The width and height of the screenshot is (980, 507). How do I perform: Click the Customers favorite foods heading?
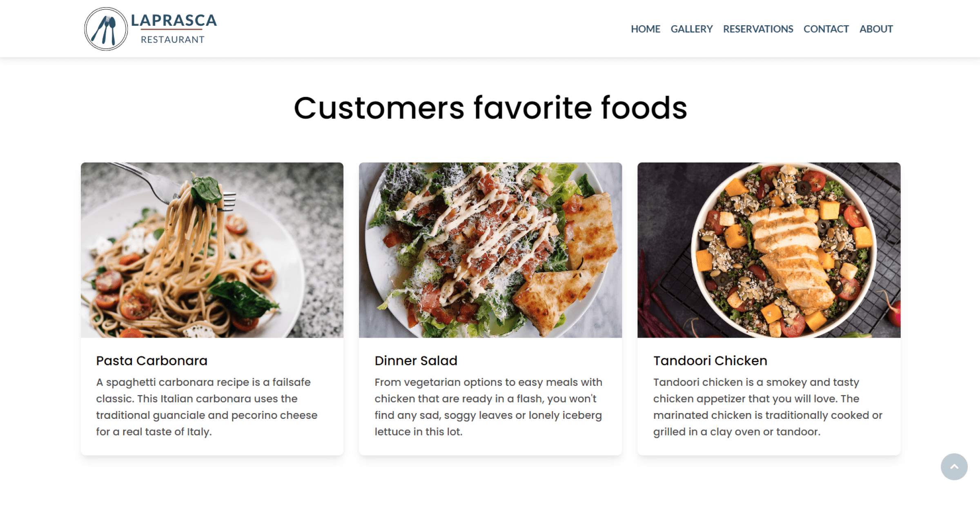coord(490,108)
